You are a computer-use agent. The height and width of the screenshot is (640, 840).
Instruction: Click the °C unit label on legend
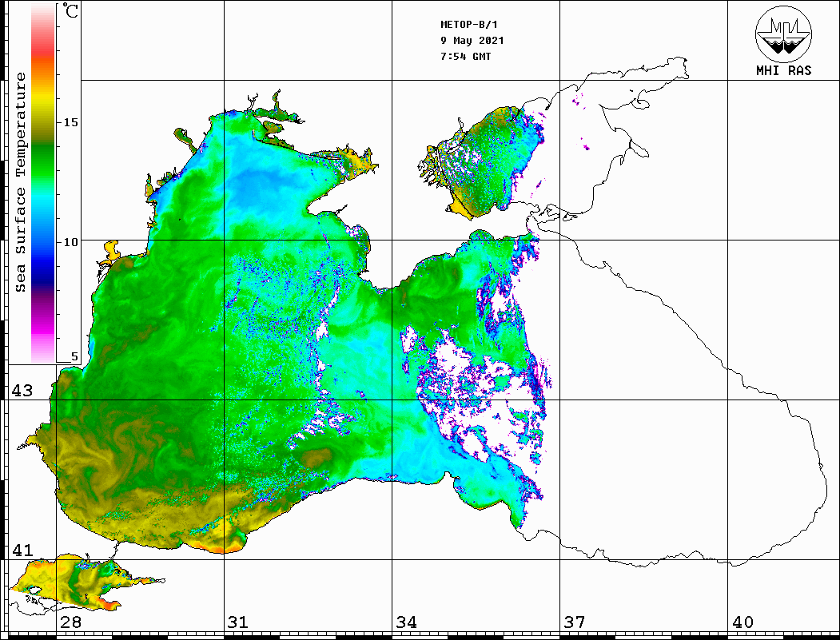pos(70,10)
